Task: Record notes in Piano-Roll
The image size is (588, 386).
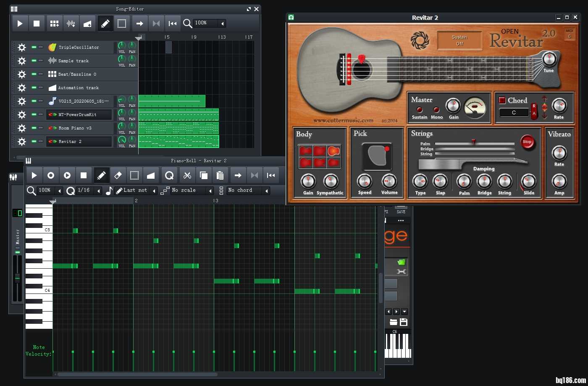Action: 51,175
